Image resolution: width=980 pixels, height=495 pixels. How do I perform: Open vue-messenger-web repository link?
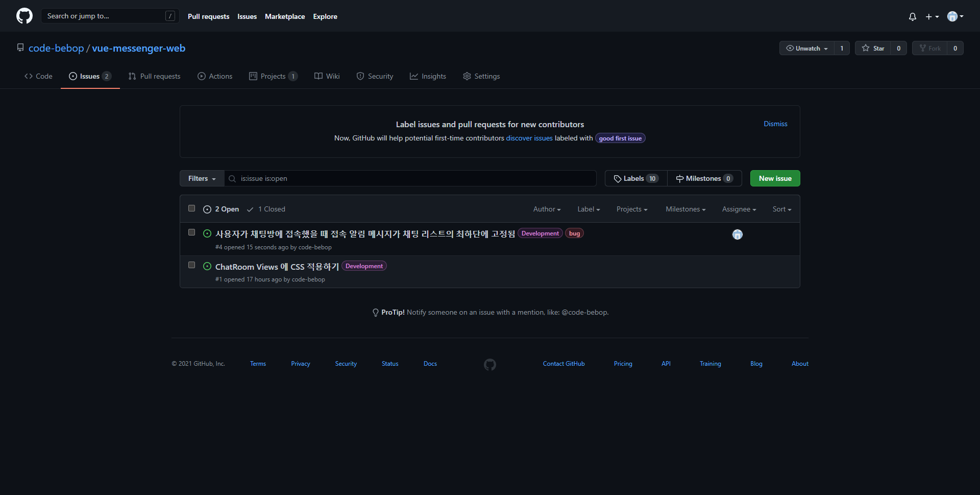tap(139, 48)
